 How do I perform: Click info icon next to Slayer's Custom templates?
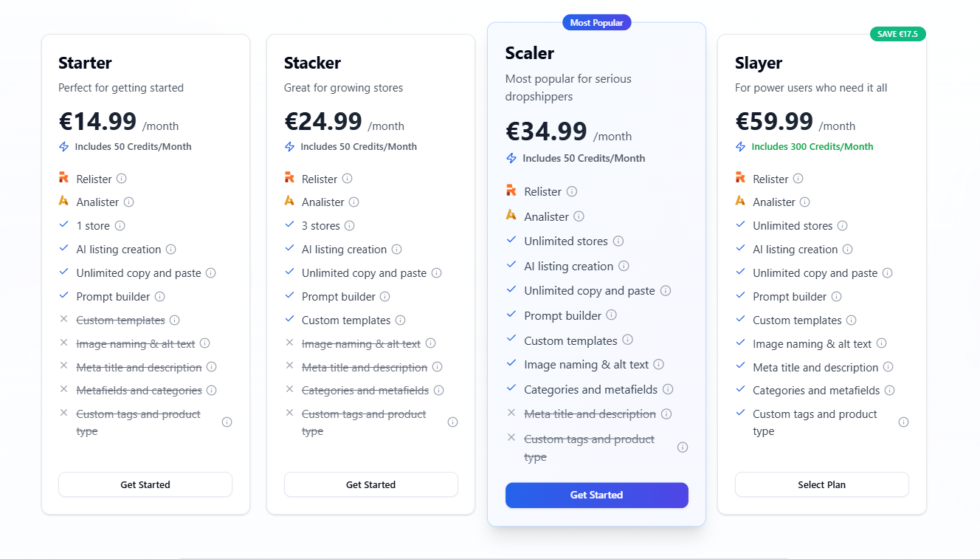point(852,320)
